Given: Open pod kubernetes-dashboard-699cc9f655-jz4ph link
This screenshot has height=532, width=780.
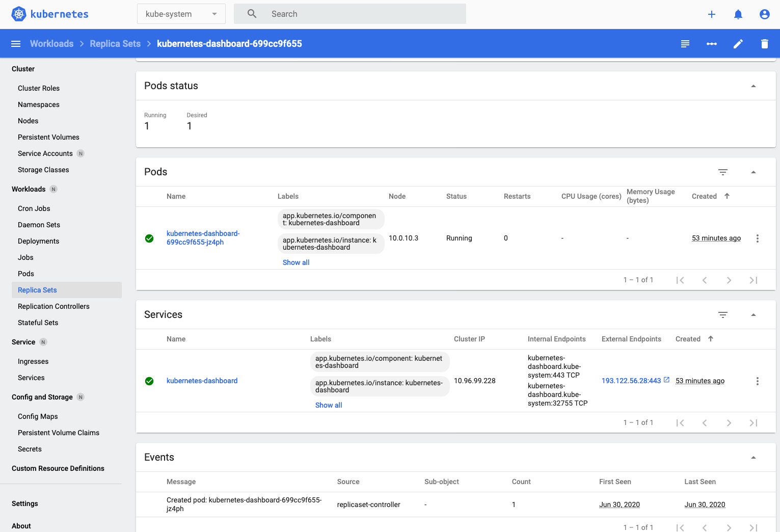Looking at the screenshot, I should 203,238.
